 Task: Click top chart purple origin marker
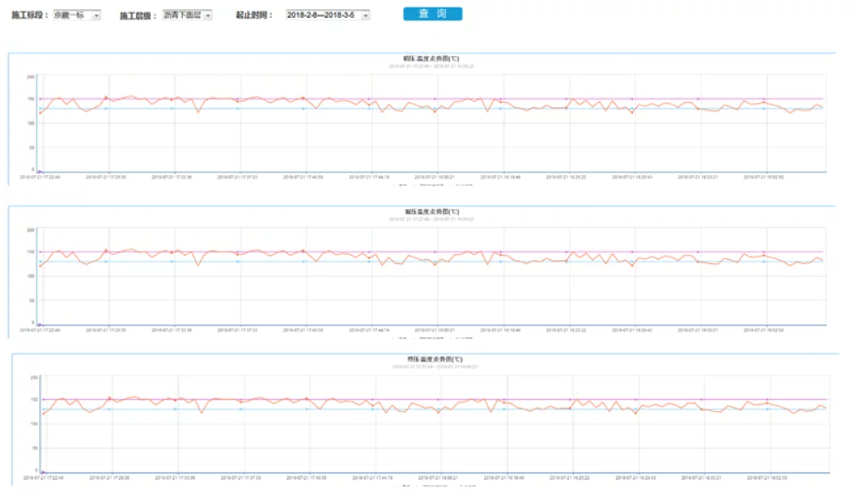click(39, 172)
